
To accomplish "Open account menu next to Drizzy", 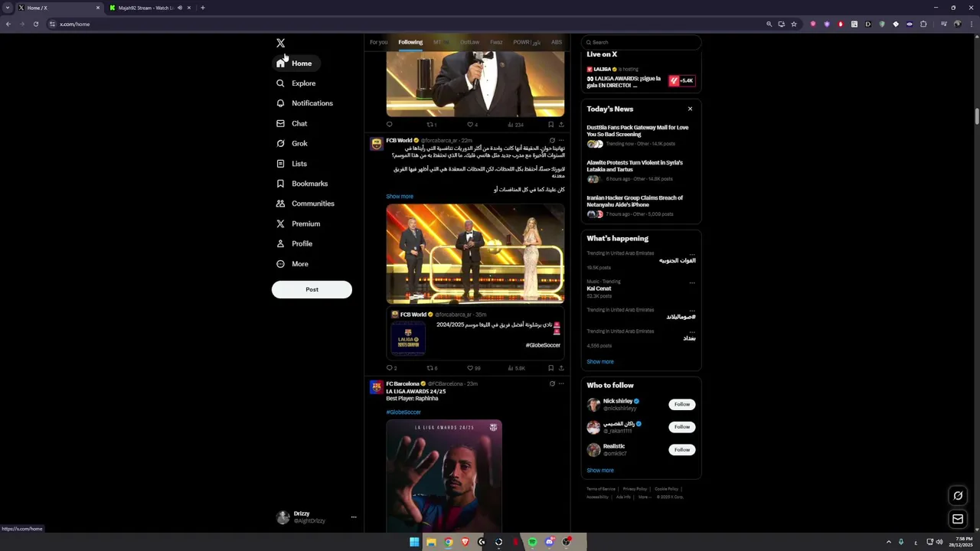I will [354, 517].
